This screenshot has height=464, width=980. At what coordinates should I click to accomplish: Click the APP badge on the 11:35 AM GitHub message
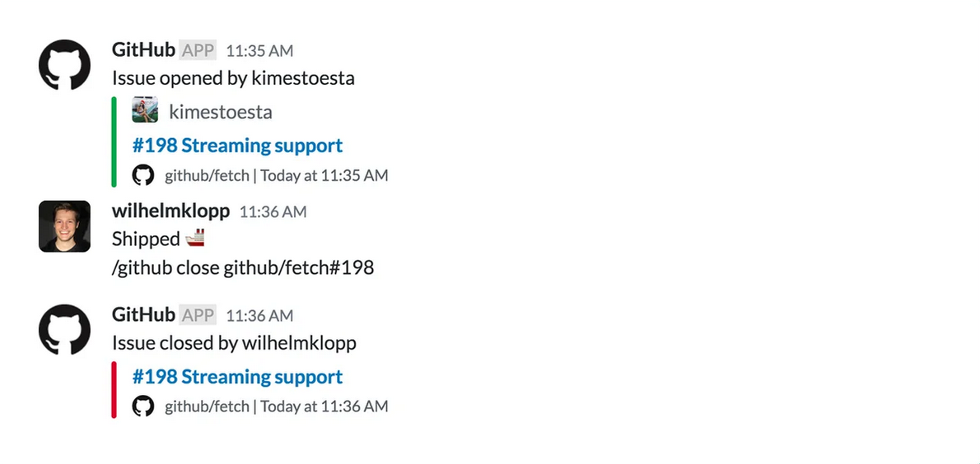click(x=198, y=51)
